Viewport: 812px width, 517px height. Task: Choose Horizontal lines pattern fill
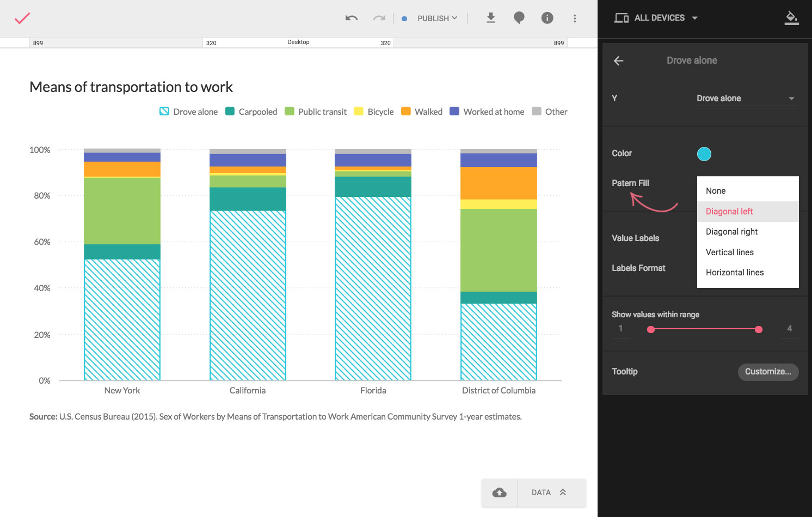[735, 273]
